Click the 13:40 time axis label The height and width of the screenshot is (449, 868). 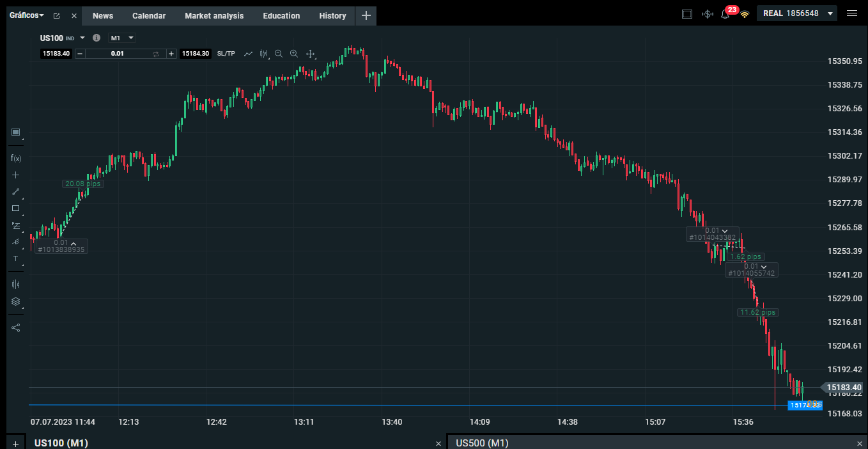[392, 422]
